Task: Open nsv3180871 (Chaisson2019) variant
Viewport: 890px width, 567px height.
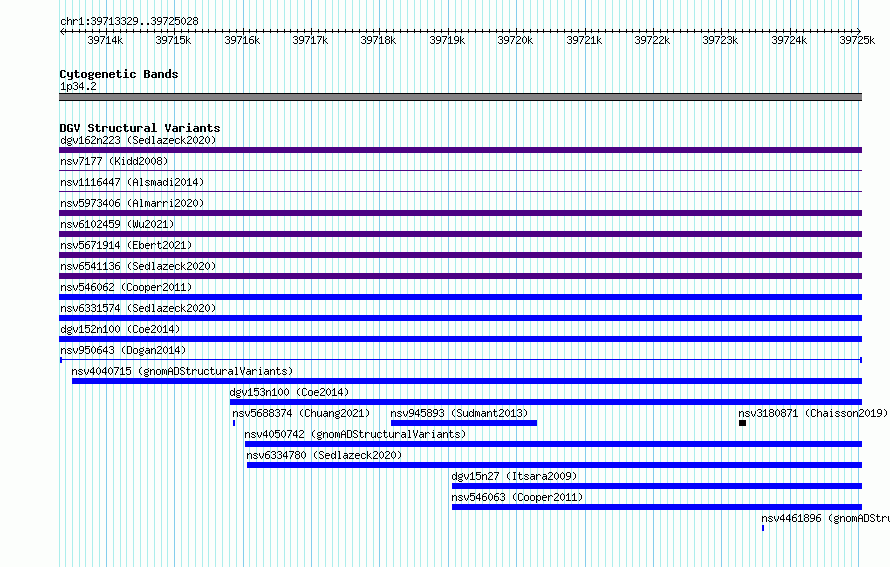Action: tap(813, 413)
